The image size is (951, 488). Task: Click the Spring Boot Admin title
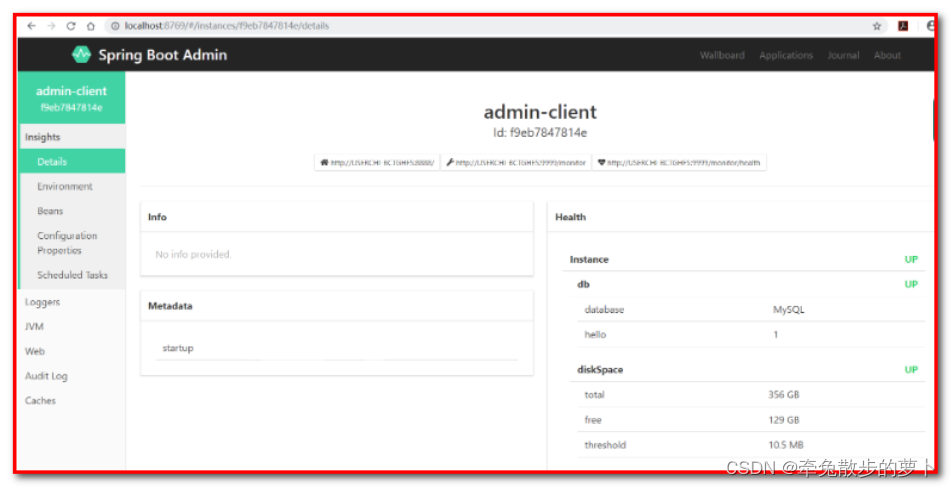(163, 55)
